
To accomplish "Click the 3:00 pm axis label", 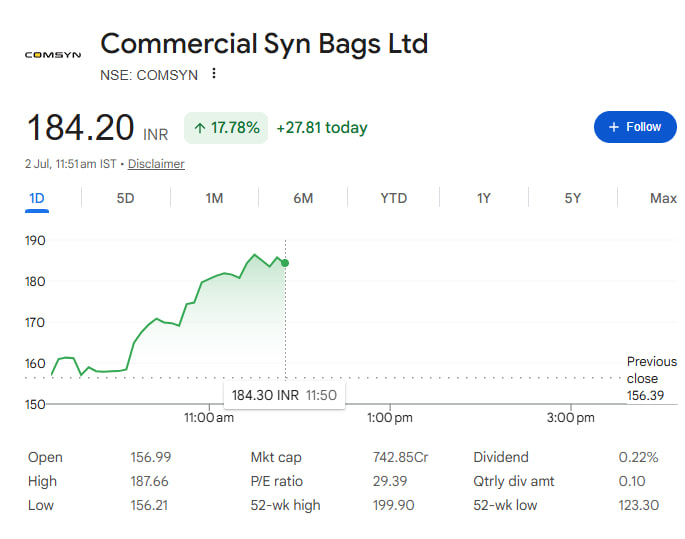I will point(571,418).
